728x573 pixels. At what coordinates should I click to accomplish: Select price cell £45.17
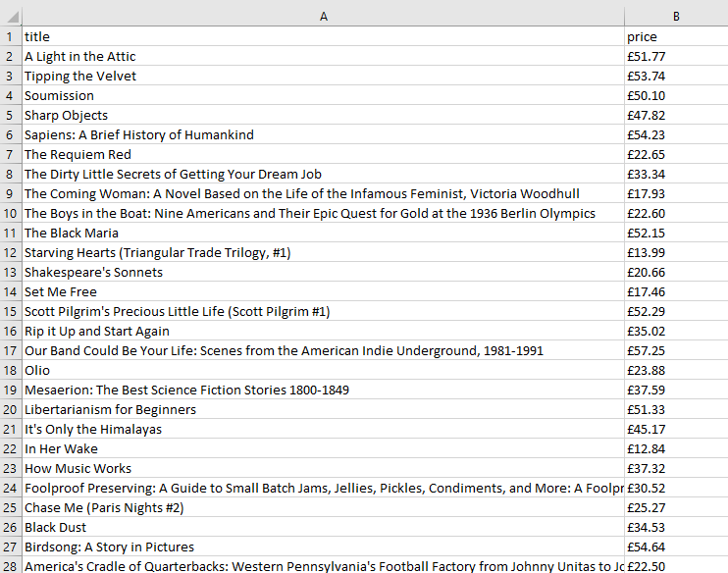676,429
